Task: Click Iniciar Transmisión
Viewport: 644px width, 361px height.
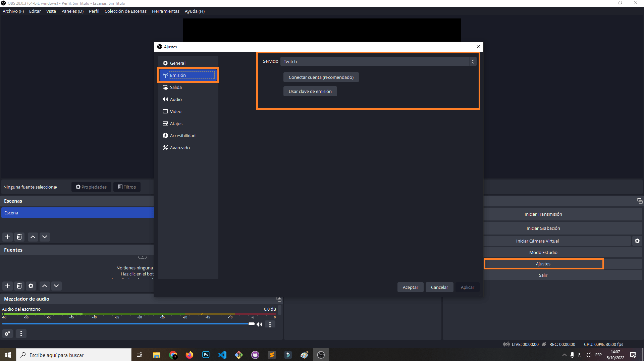Action: pos(543,214)
